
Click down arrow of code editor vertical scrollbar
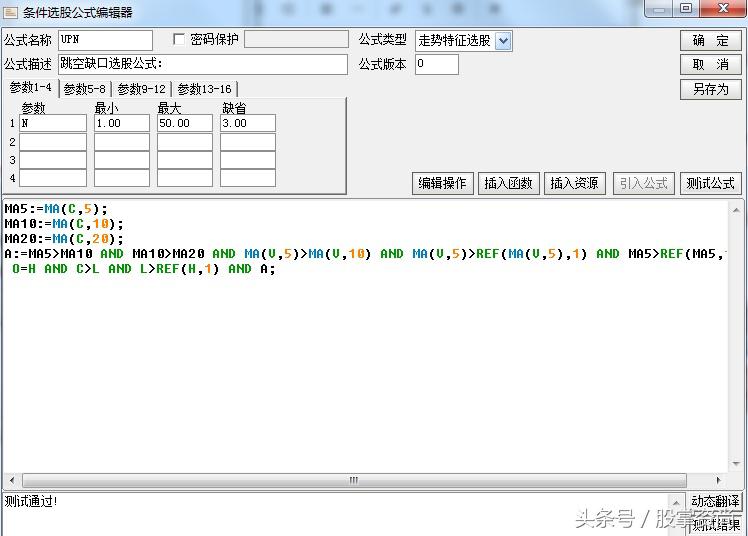point(736,464)
